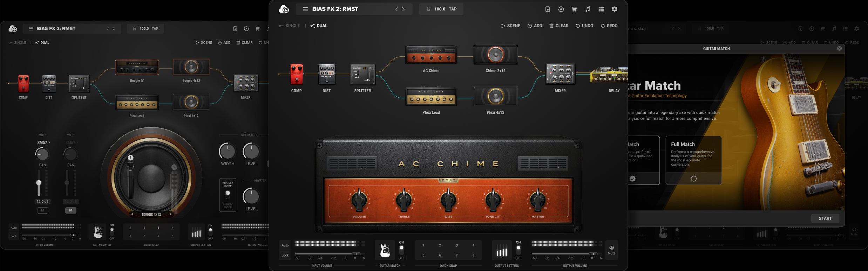The width and height of the screenshot is (868, 271).
Task: Click the SCENE button in center window
Action: (x=510, y=26)
